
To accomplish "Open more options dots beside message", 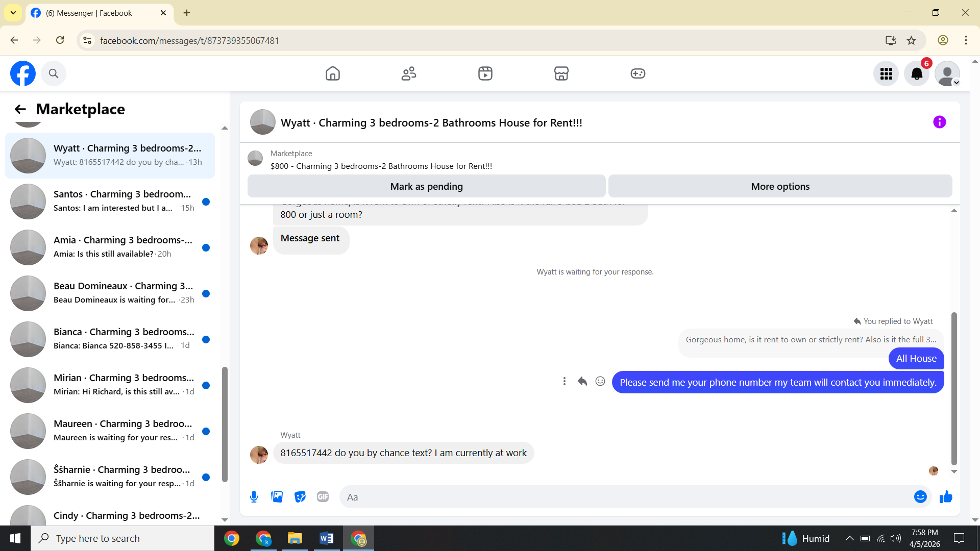I will [x=564, y=382].
